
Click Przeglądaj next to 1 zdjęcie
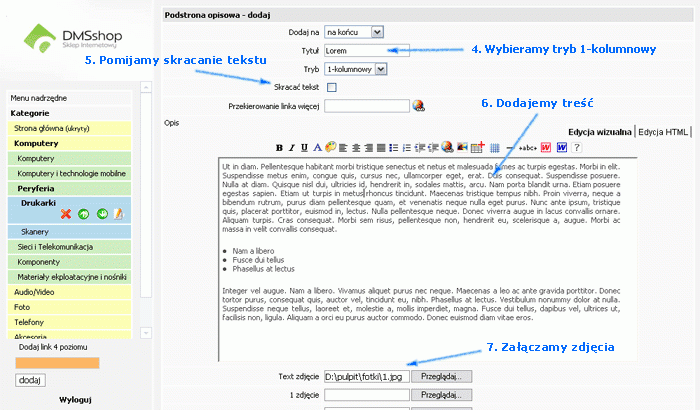441,395
